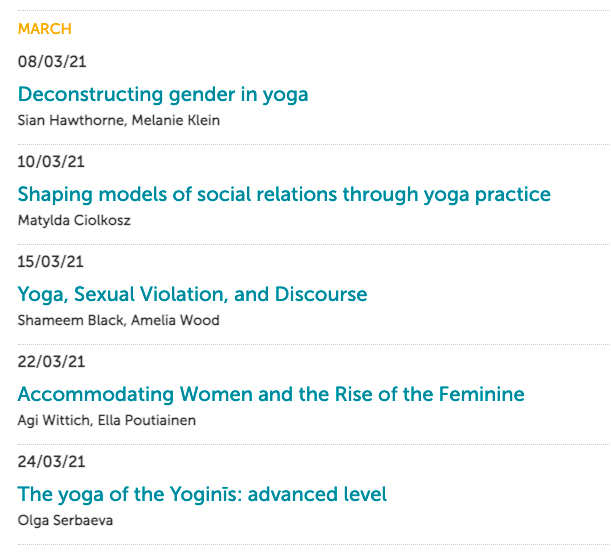Screen dimensions: 611x552
Task: Select speaker name Melanie Klein
Action: pos(176,120)
